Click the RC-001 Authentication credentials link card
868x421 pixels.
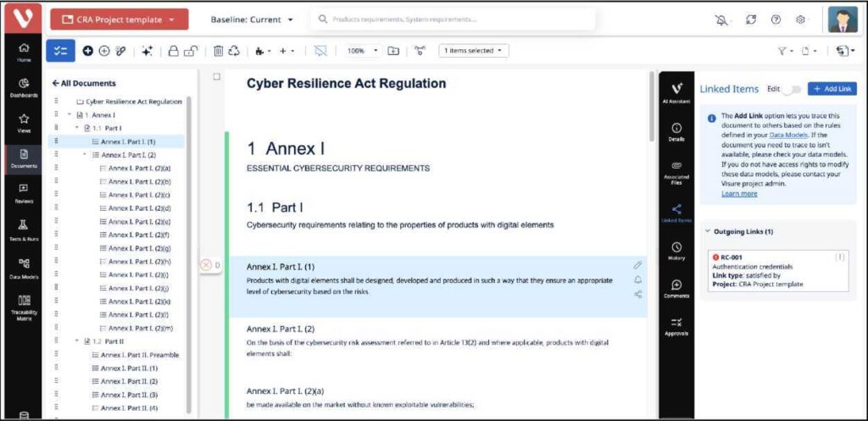[x=778, y=270]
